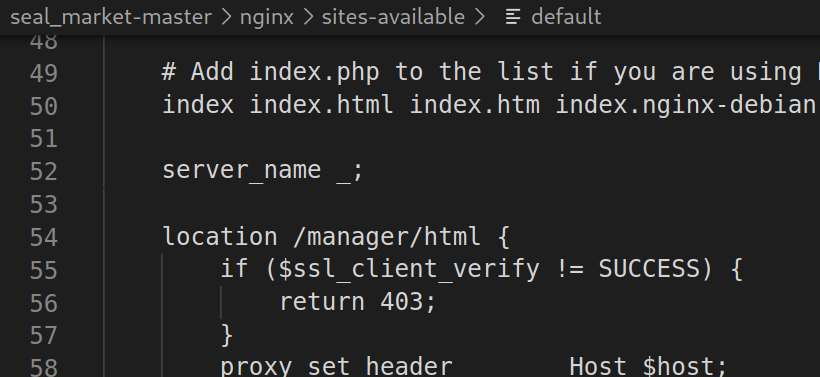Image resolution: width=820 pixels, height=377 pixels.
Task: Click chevron after sites-available breadcrumb
Action: (480, 17)
